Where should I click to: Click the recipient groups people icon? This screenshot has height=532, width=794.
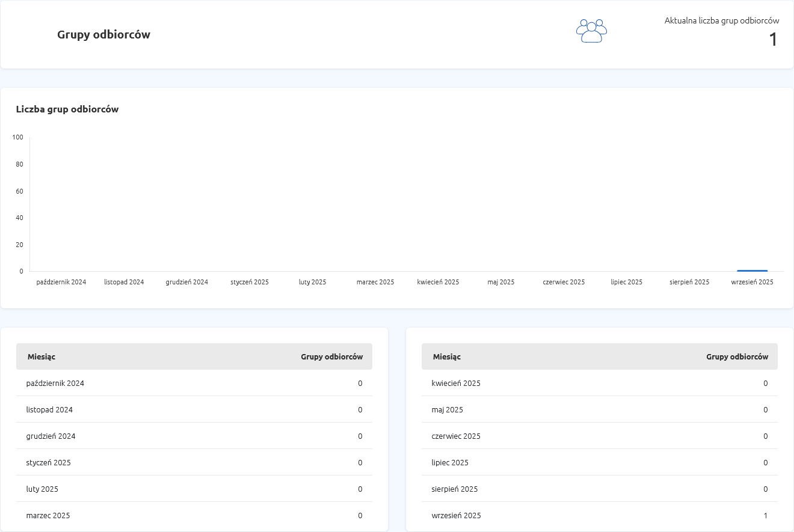(591, 31)
